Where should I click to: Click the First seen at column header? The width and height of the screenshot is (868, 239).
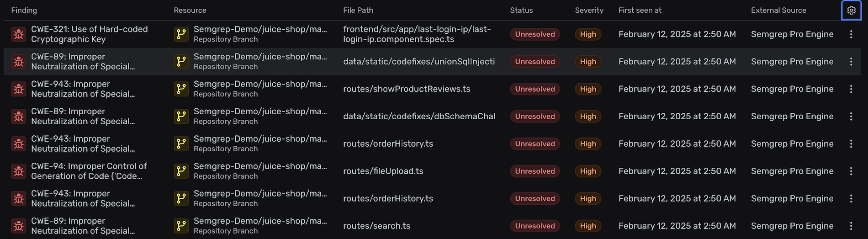point(640,10)
